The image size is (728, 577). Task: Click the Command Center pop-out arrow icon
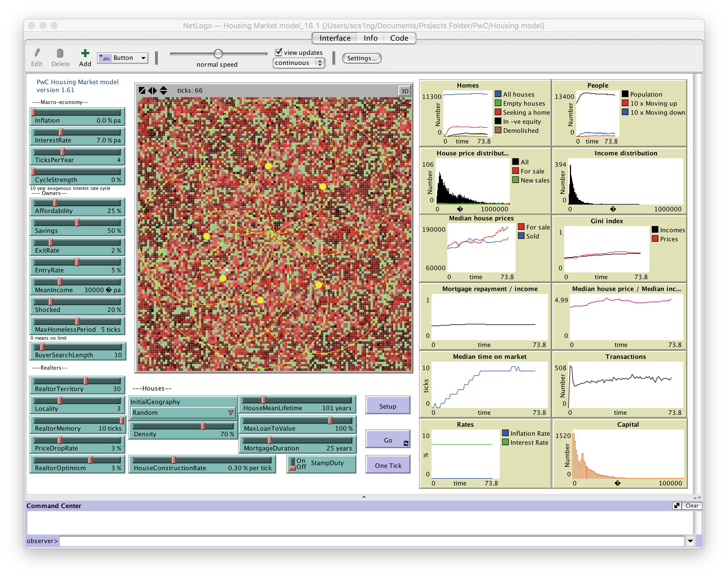click(x=677, y=506)
